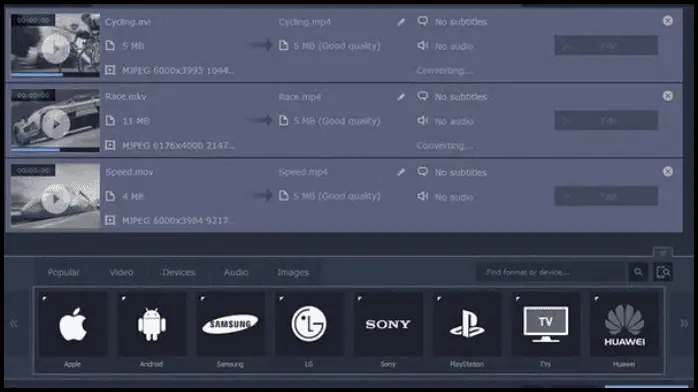698x392 pixels.
Task: Click the device detection icon
Action: 663,272
